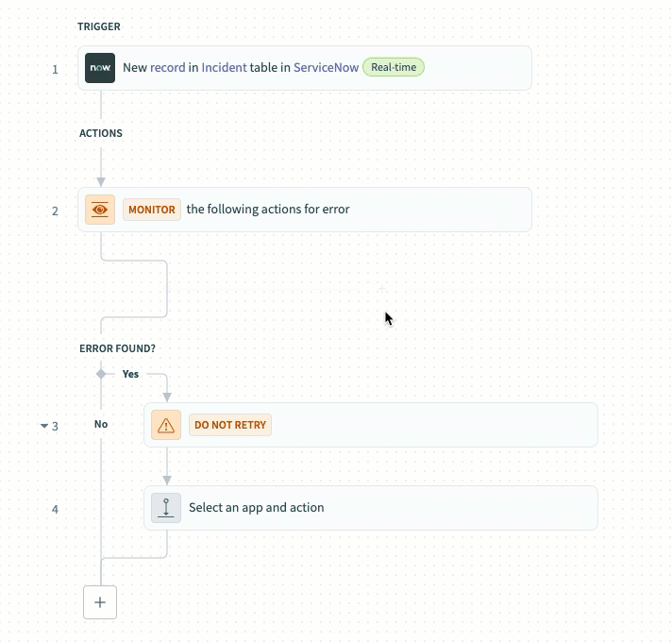
Task: Click the Do Not Retry warning icon
Action: click(x=166, y=425)
